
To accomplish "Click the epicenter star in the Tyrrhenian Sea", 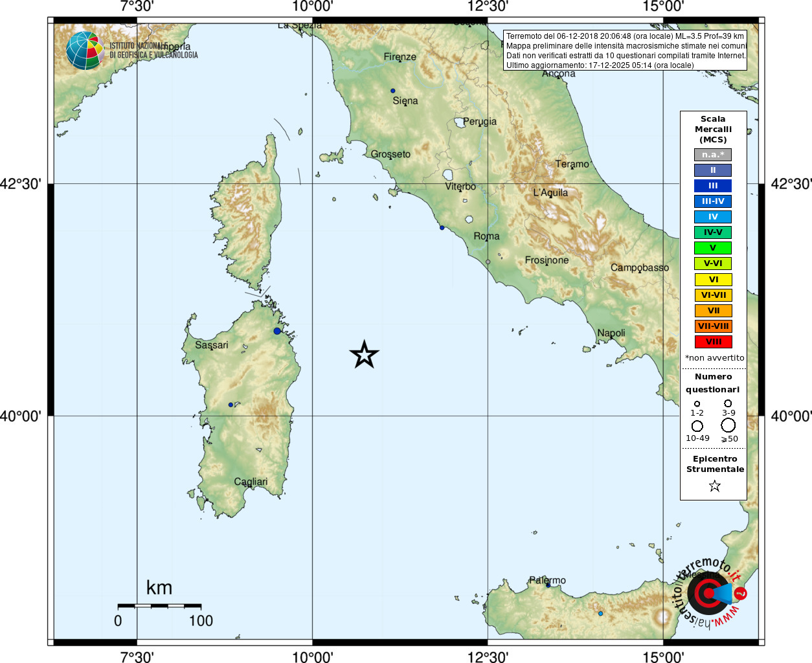I will tap(364, 354).
